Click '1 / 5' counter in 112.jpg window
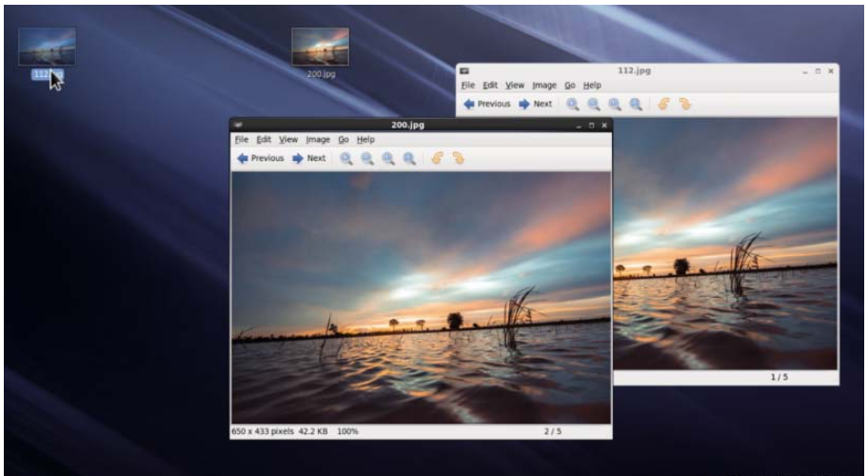Image resolution: width=868 pixels, height=476 pixels. tap(779, 377)
